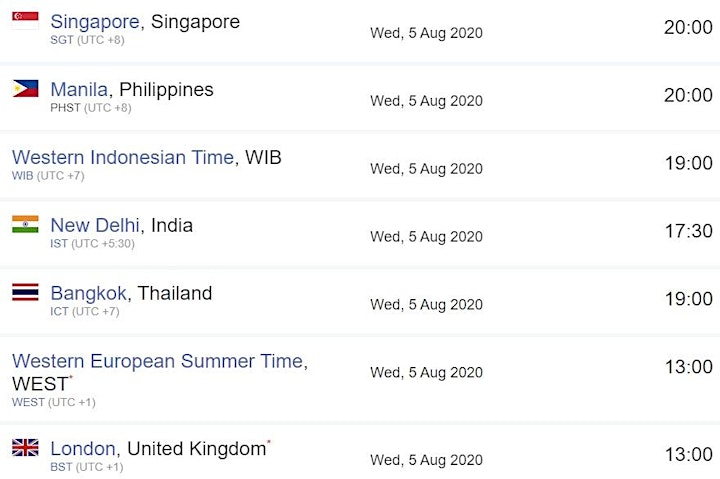This screenshot has height=479, width=720.
Task: Click the Thailand flag icon
Action: [25, 292]
